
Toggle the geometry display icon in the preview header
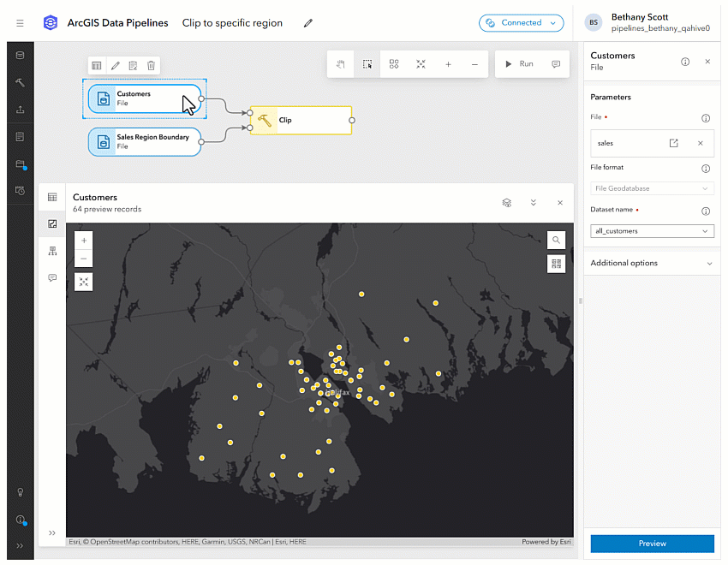pos(506,203)
